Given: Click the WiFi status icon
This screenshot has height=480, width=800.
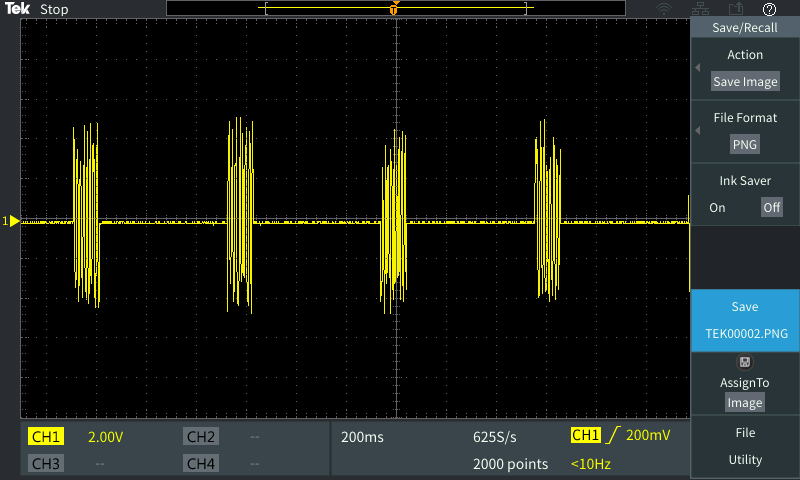Looking at the screenshot, I should click(664, 9).
